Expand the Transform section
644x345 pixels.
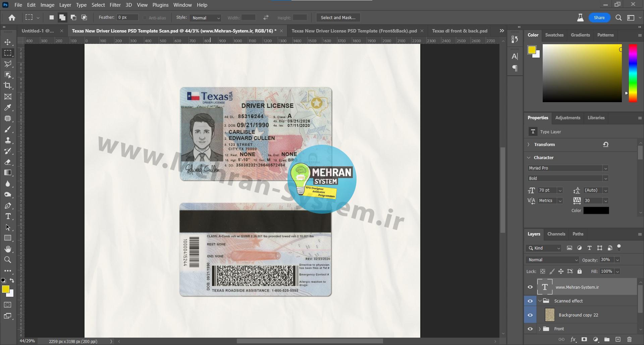tap(529, 145)
